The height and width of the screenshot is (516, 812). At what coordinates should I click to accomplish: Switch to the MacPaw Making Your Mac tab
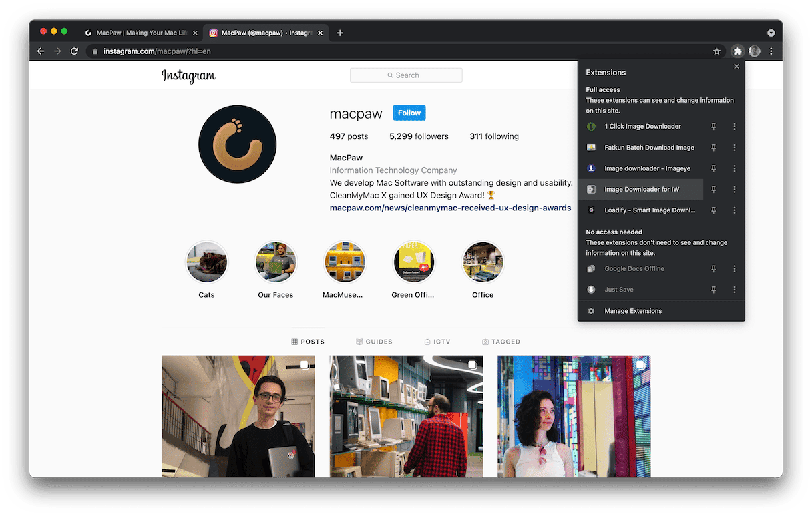(x=142, y=33)
